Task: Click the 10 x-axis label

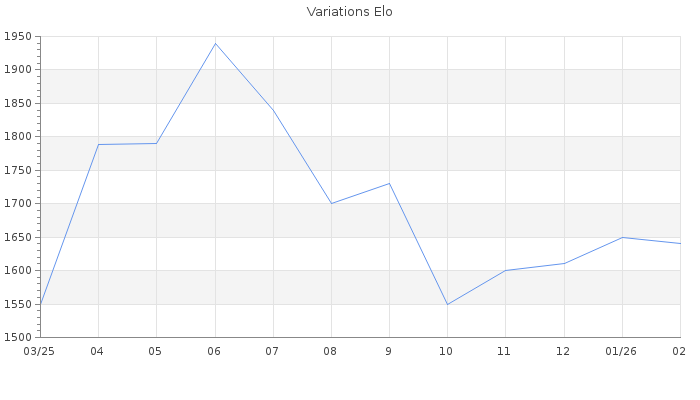Action: pos(446,351)
